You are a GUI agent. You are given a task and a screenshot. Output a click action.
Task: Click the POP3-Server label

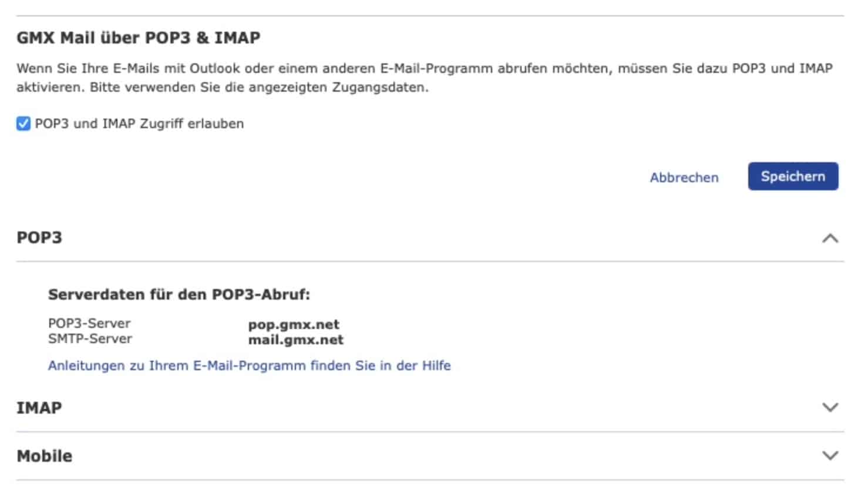click(x=89, y=323)
